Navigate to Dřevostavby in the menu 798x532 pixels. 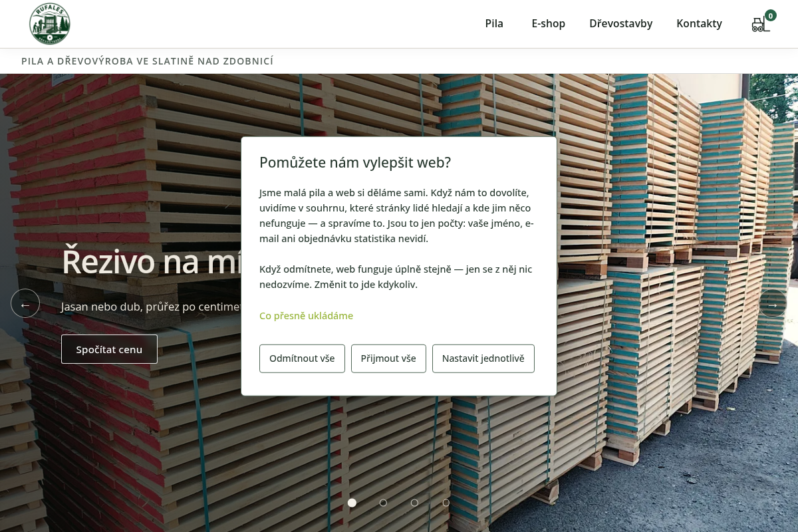(621, 24)
